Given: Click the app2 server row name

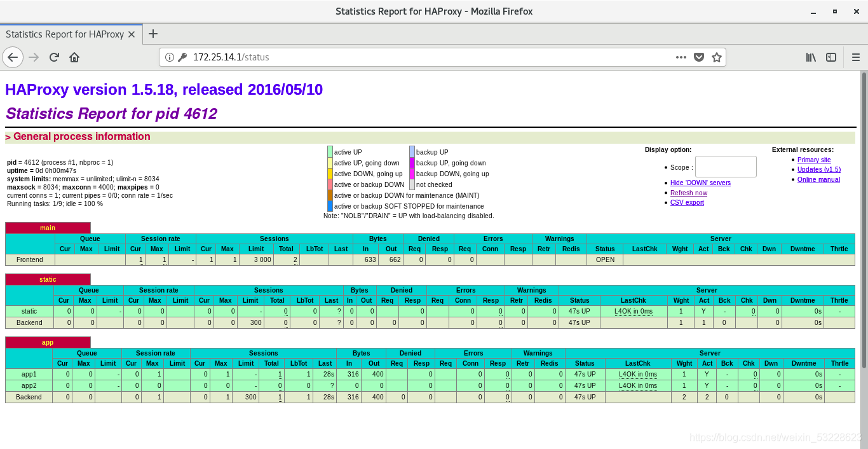Looking at the screenshot, I should coord(29,385).
